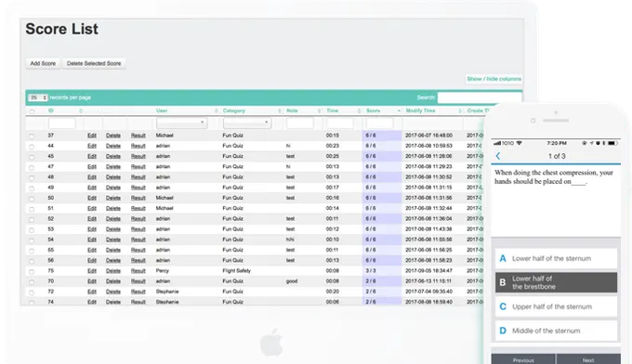Viewport: 632px width, 364px height.
Task: Open the Category filter dropdown
Action: pyautogui.click(x=247, y=123)
